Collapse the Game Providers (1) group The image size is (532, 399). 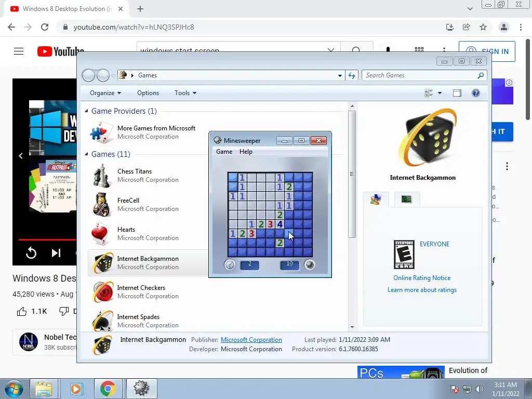coord(87,111)
